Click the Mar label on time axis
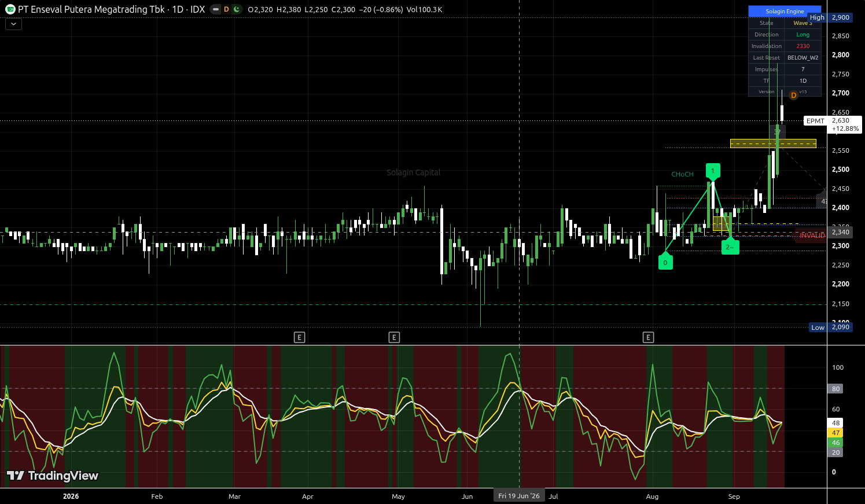This screenshot has height=504, width=865. point(234,496)
